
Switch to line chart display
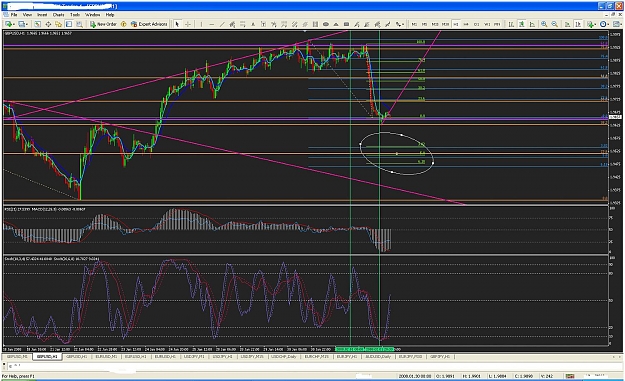point(532,24)
